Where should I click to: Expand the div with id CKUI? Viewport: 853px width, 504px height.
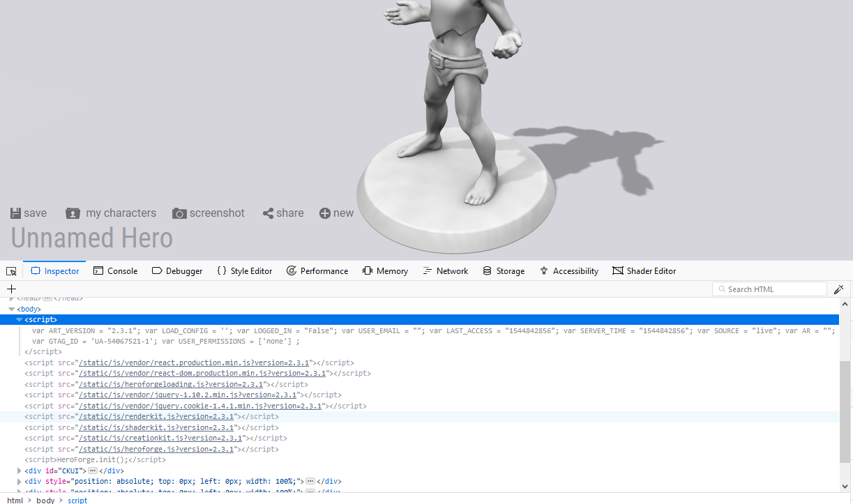click(x=20, y=470)
